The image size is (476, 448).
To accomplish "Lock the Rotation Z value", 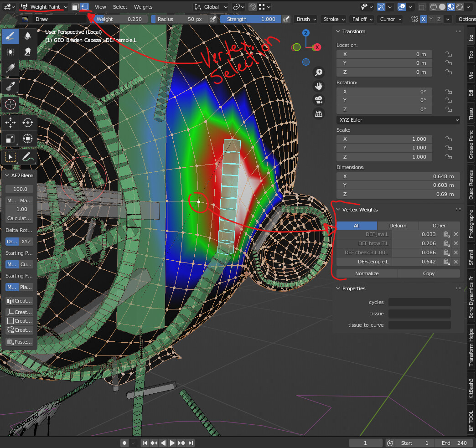I will click(x=448, y=109).
